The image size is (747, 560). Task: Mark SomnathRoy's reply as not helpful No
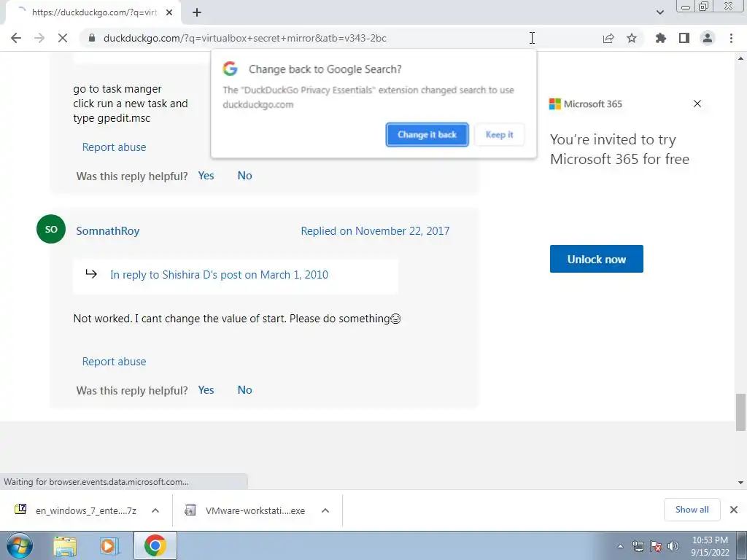[x=245, y=390]
